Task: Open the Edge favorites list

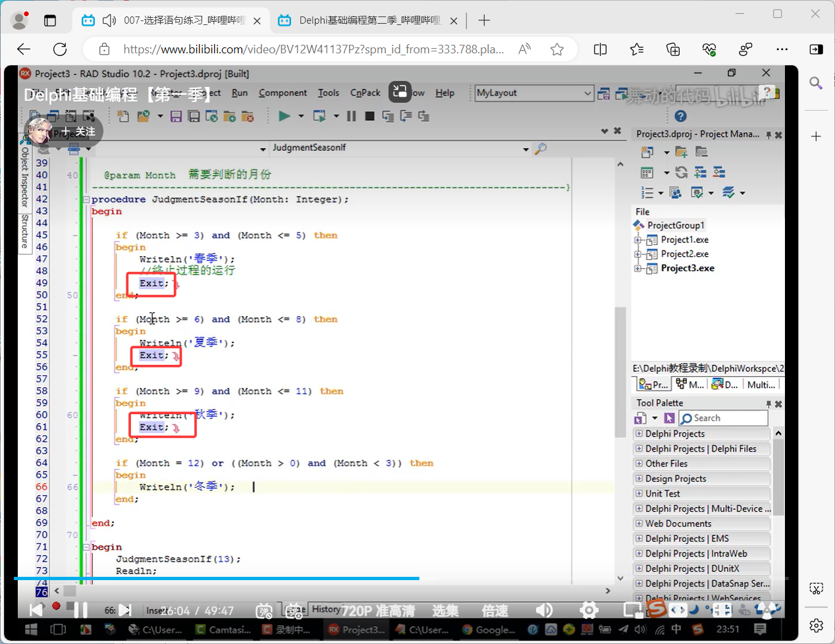Action: point(637,49)
